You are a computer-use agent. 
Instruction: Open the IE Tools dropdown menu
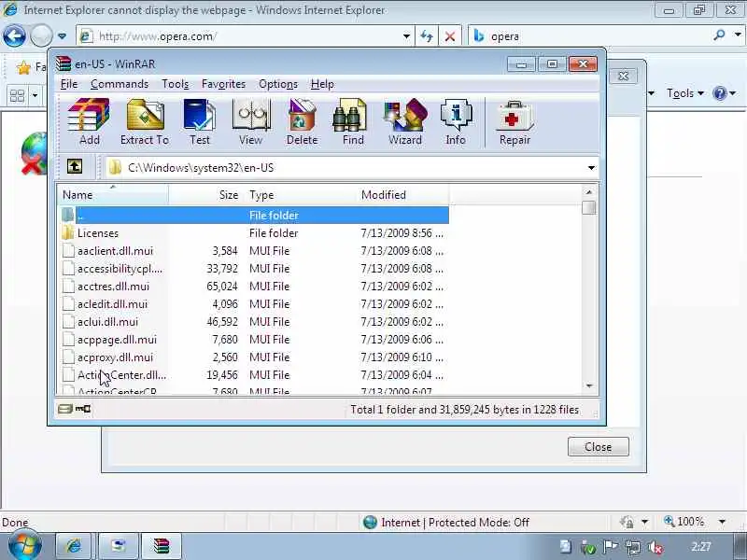685,93
